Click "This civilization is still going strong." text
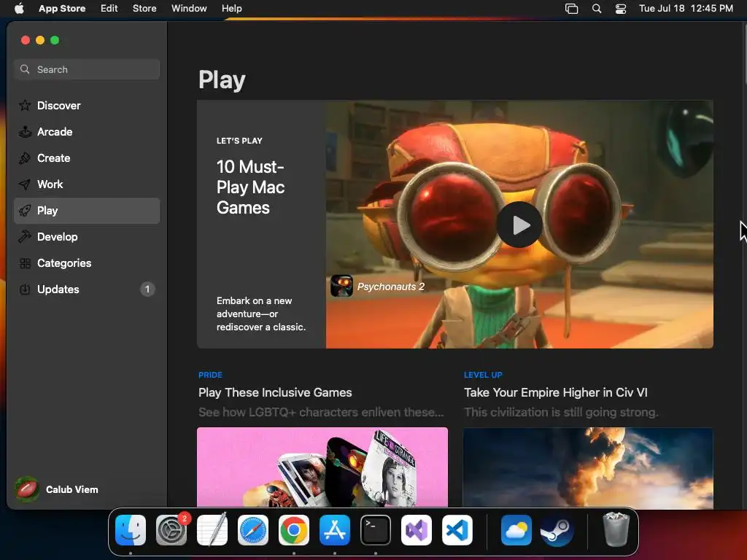The image size is (747, 560). tap(561, 412)
